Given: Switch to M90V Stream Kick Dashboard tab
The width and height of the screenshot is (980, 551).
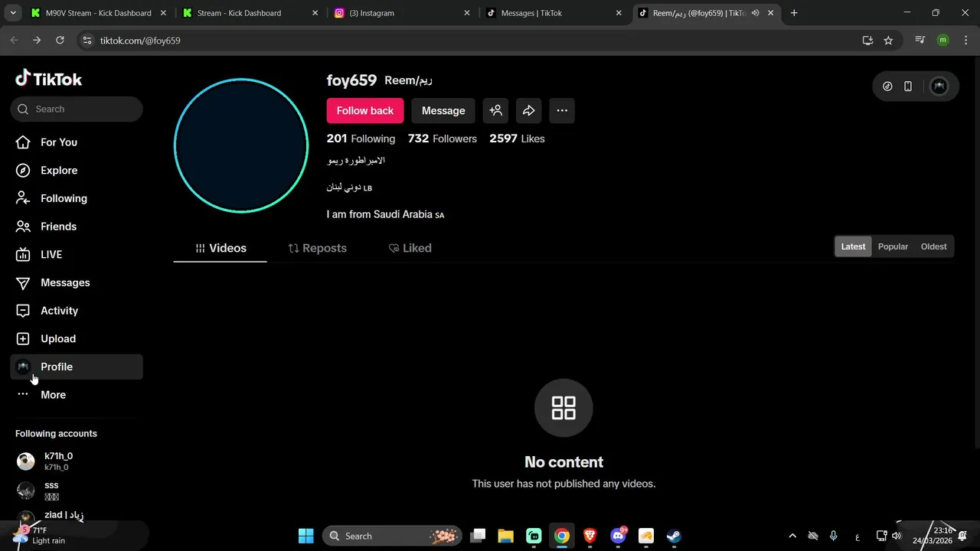Looking at the screenshot, I should tap(98, 13).
